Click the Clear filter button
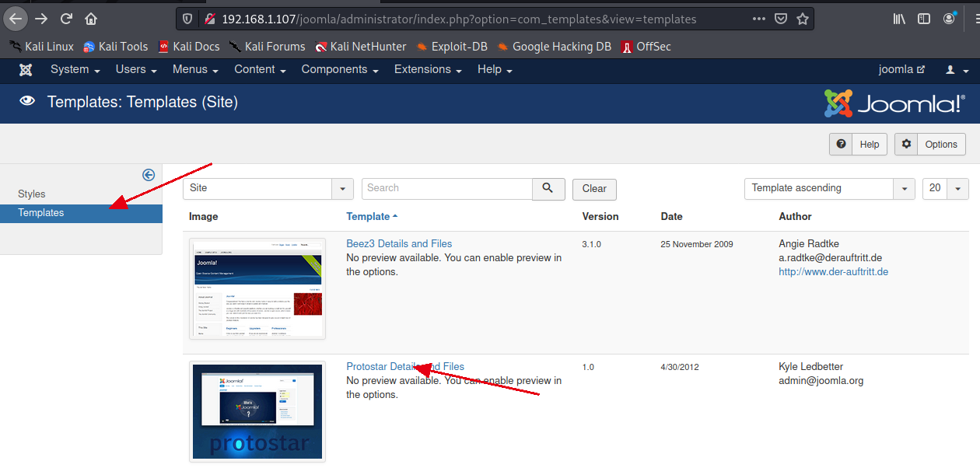The height and width of the screenshot is (468, 980). [x=594, y=189]
